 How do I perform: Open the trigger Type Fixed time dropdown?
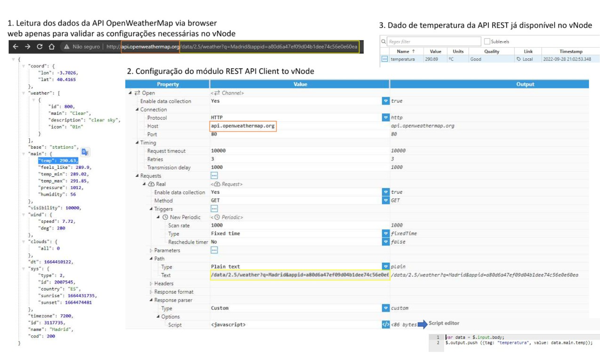(386, 234)
